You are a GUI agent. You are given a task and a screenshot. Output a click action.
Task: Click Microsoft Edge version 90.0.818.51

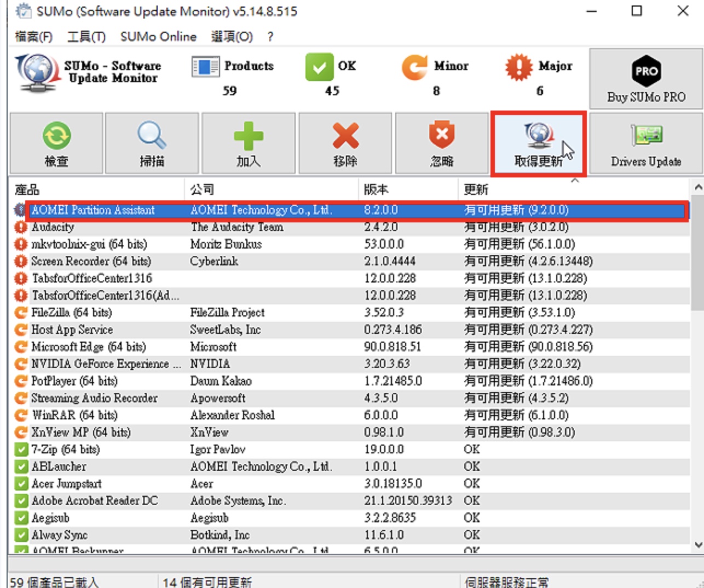[x=393, y=347]
